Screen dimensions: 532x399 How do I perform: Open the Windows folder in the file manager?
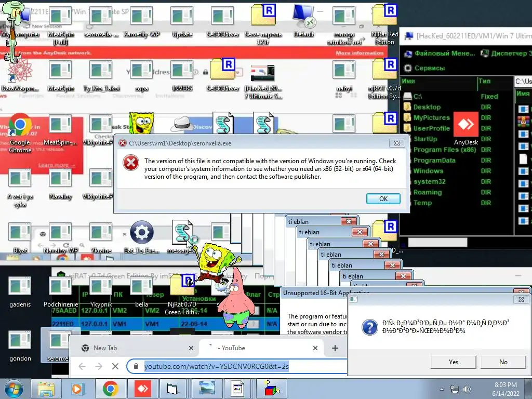tap(428, 171)
